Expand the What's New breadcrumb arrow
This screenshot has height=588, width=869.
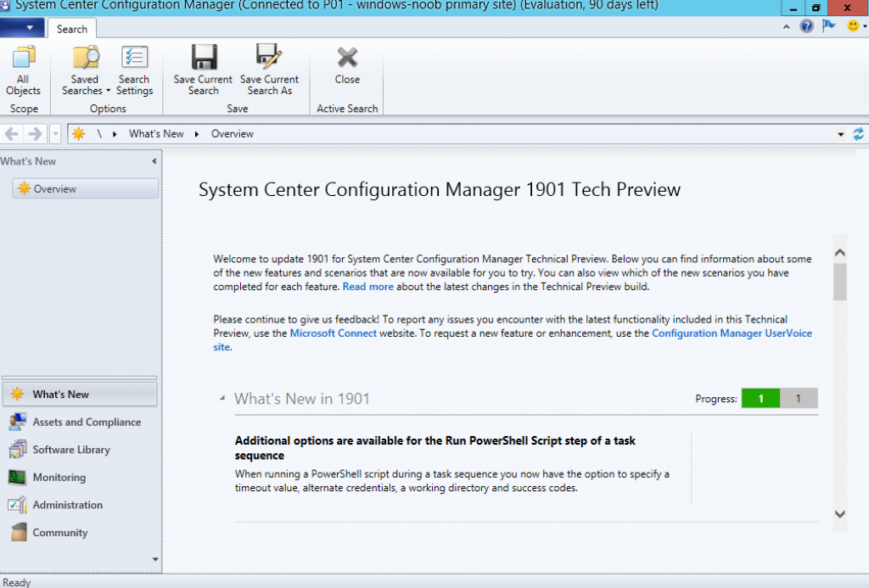coord(197,134)
